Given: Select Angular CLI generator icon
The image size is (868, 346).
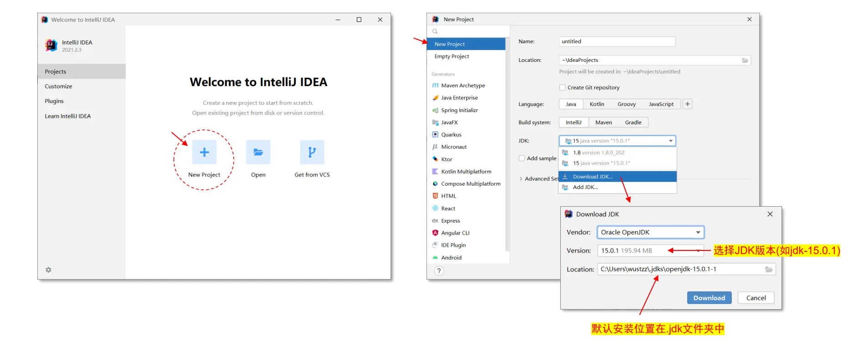Looking at the screenshot, I should [x=435, y=233].
